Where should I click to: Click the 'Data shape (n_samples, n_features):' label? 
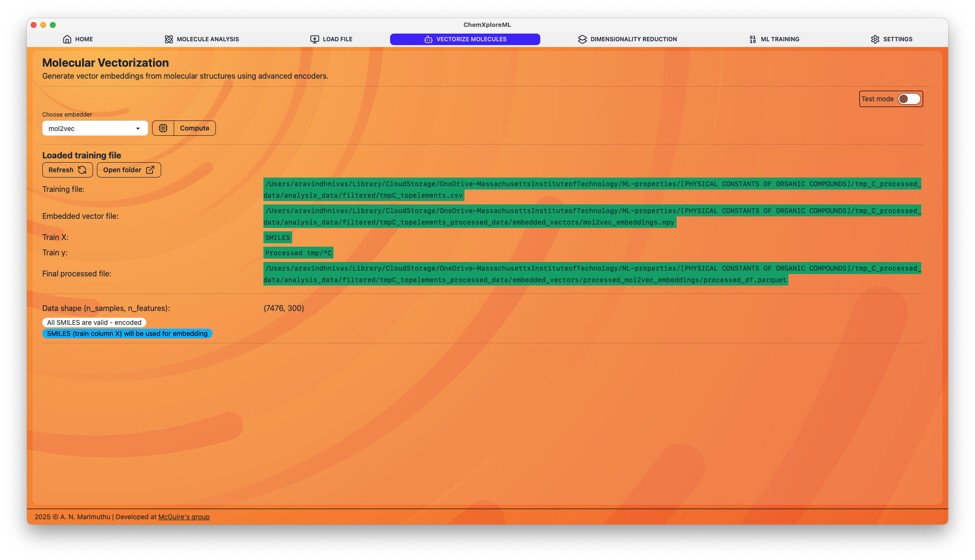point(106,309)
